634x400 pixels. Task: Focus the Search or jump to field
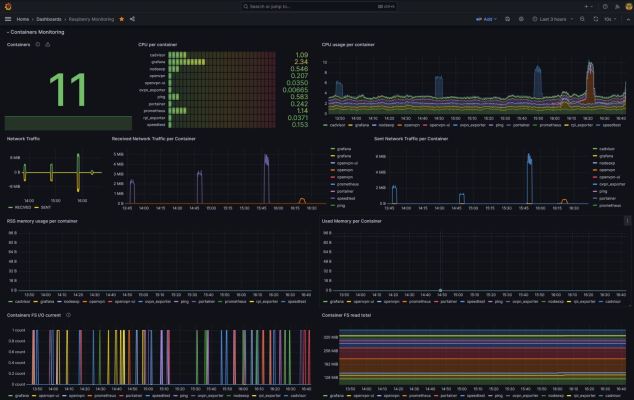coord(318,6)
